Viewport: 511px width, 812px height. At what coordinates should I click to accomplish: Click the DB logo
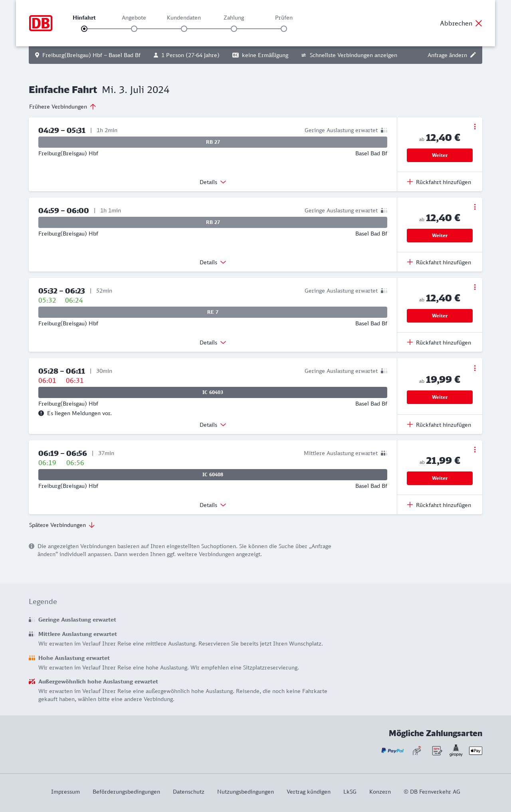[41, 23]
